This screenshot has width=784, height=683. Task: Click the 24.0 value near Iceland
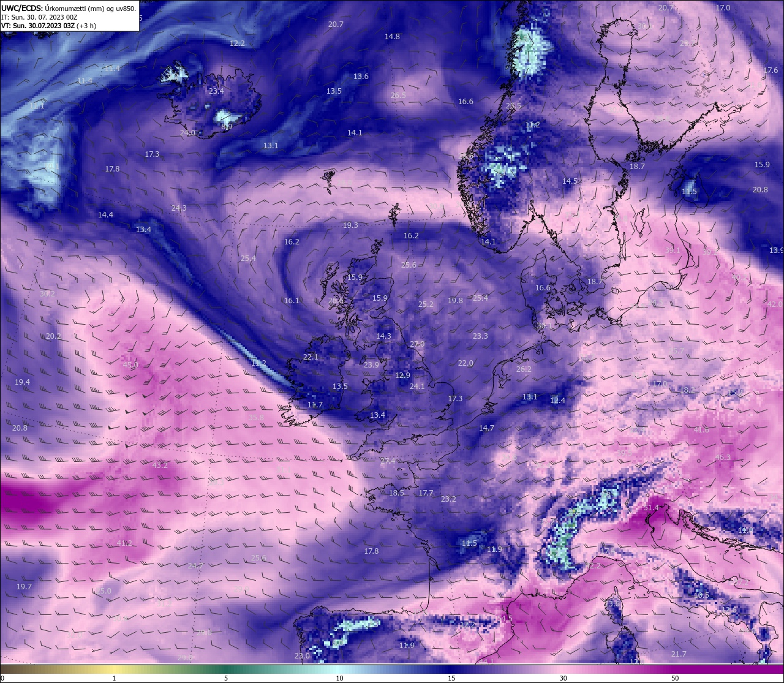click(187, 133)
